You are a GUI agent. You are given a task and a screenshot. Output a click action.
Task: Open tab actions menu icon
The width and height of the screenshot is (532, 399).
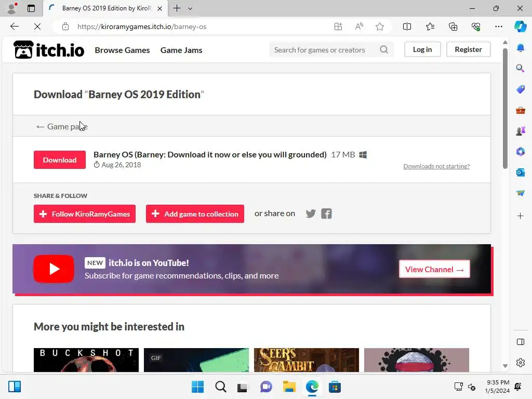(x=31, y=8)
